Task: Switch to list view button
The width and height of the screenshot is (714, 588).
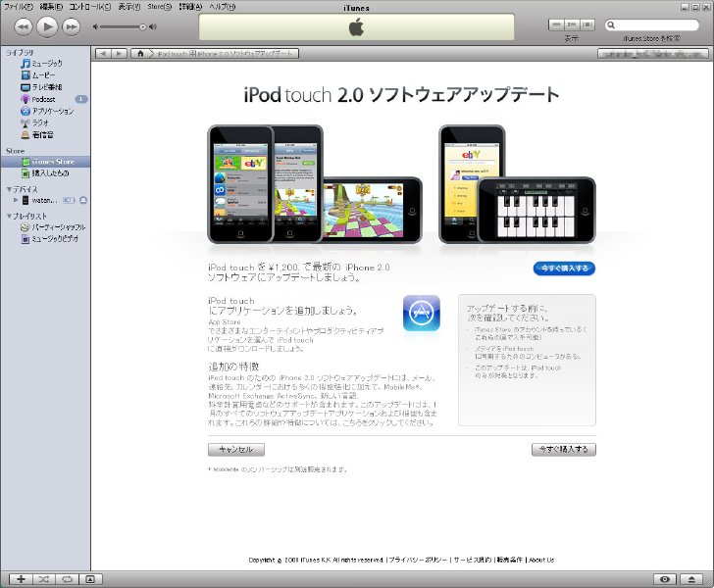Action: pos(556,25)
